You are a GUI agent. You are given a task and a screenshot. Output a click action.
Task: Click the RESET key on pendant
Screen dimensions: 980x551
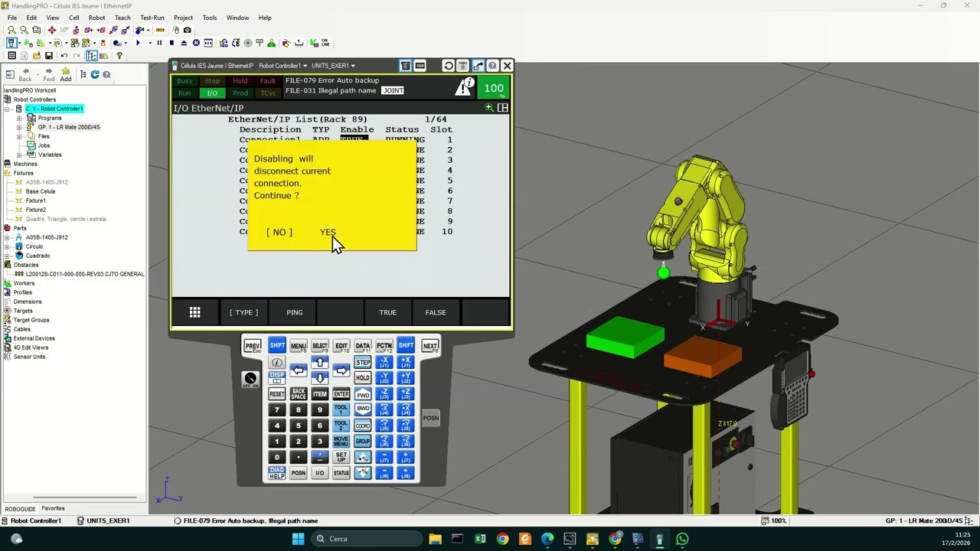(x=277, y=394)
